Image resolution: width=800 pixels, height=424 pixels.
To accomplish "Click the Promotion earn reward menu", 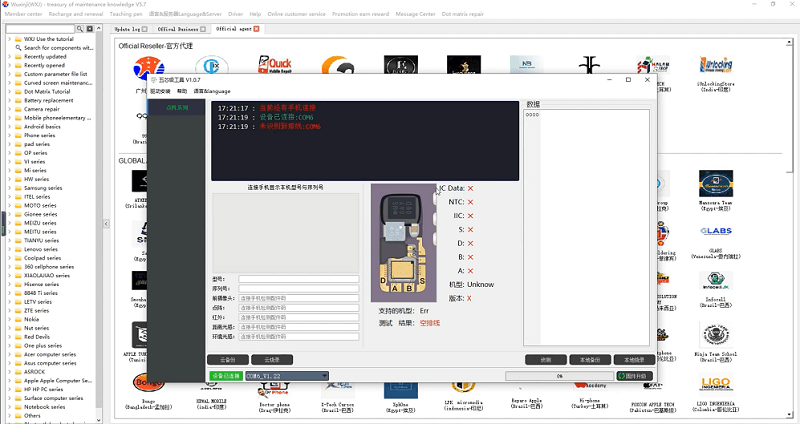I will coord(360,14).
